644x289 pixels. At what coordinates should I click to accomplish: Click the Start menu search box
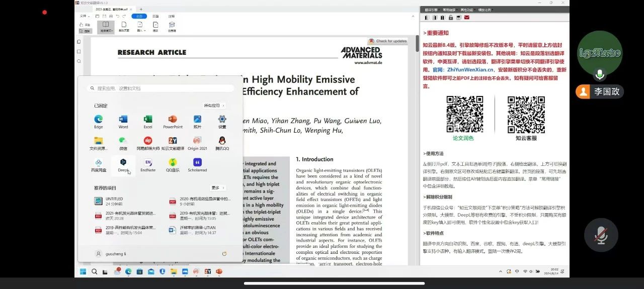click(x=160, y=88)
